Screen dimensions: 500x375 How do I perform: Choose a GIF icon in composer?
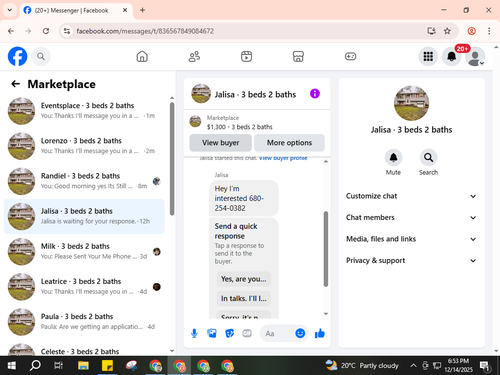(x=247, y=333)
